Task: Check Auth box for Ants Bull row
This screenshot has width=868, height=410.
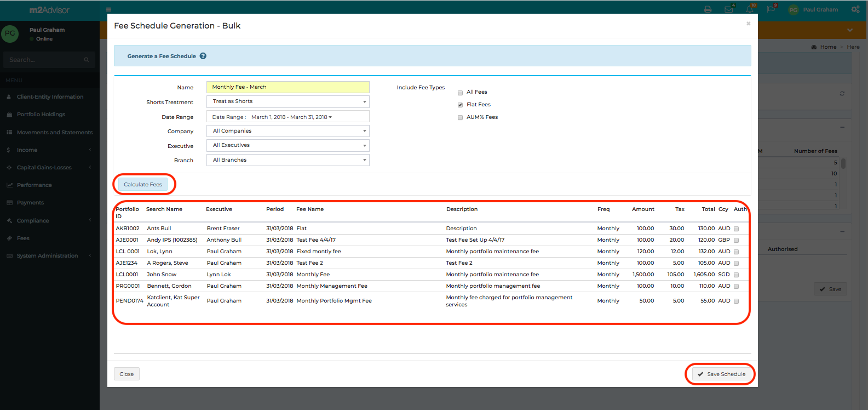Action: click(x=736, y=229)
